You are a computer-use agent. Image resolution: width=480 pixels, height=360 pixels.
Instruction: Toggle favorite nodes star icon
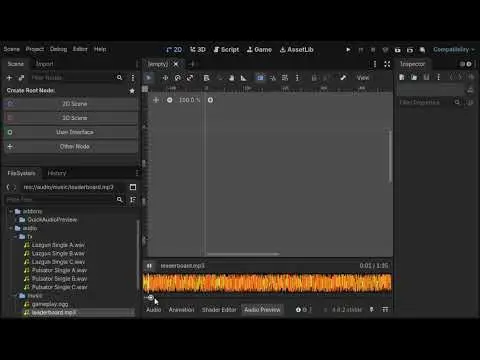tap(132, 91)
